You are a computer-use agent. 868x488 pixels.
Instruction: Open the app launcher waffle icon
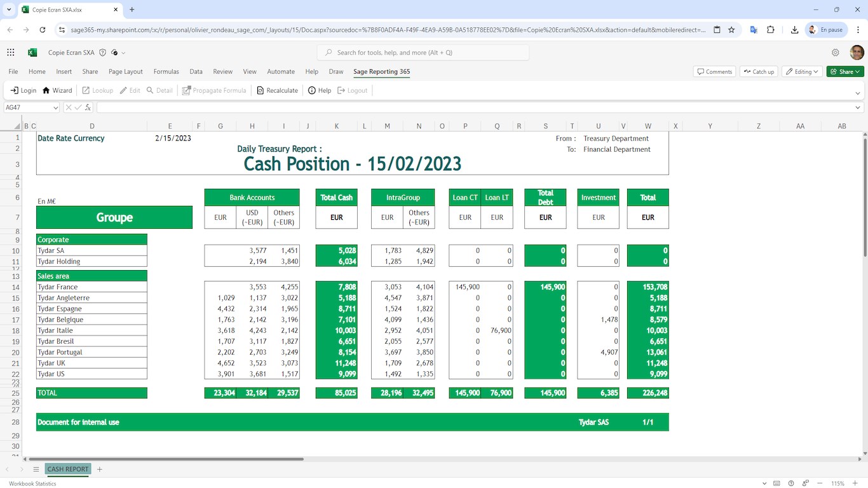point(11,53)
